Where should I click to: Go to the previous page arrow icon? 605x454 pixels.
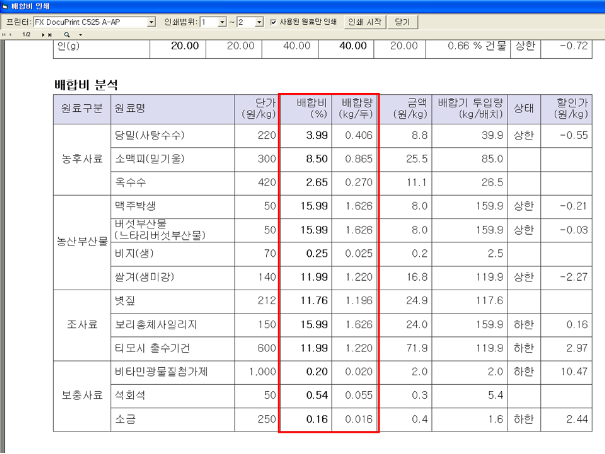(10, 35)
